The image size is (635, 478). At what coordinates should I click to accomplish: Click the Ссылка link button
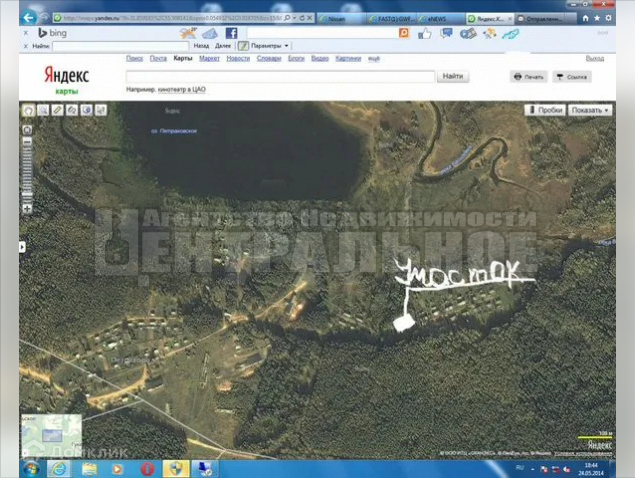(x=572, y=77)
